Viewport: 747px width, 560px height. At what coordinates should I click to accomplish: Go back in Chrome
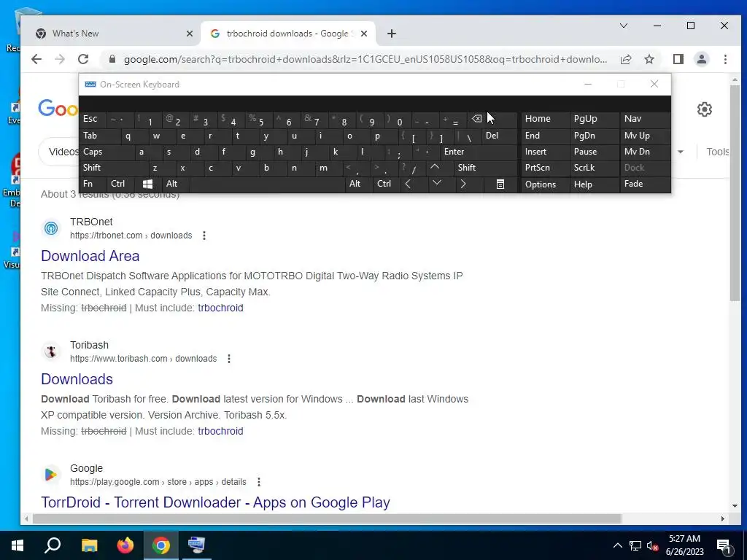36,59
